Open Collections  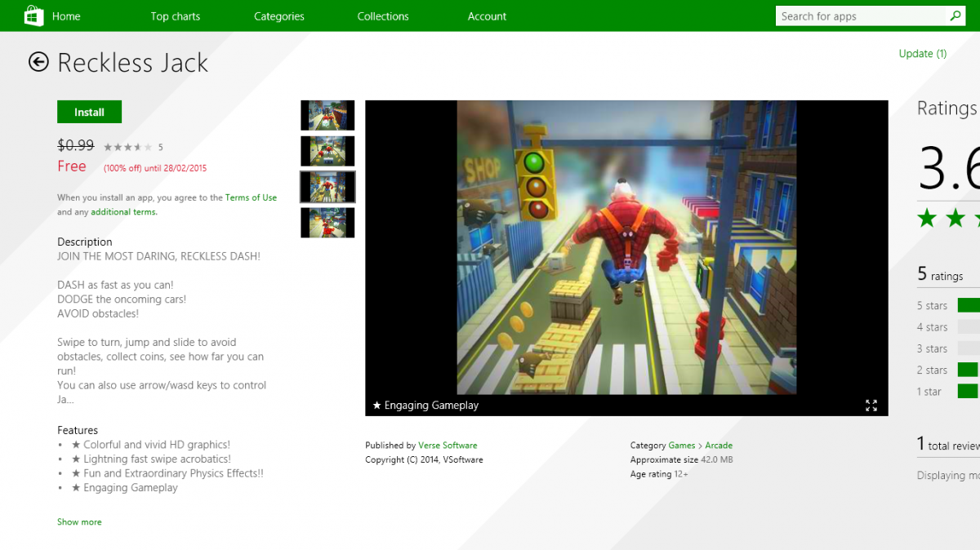(x=383, y=16)
